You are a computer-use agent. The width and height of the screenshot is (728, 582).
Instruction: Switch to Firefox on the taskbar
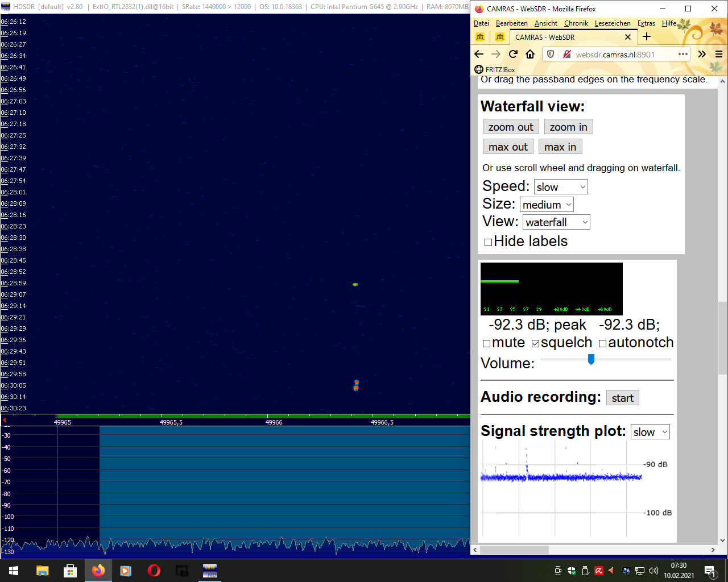[98, 571]
